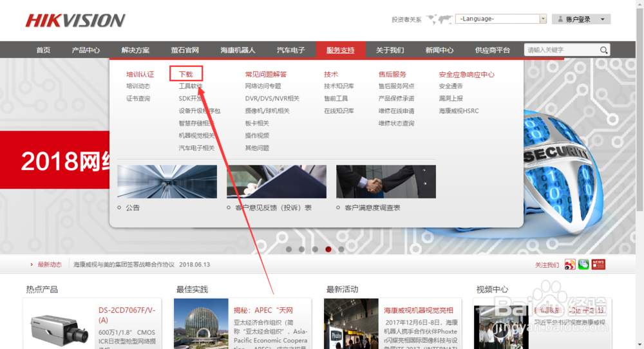Select the first carousel dot
The height and width of the screenshot is (349, 644).
(x=289, y=249)
